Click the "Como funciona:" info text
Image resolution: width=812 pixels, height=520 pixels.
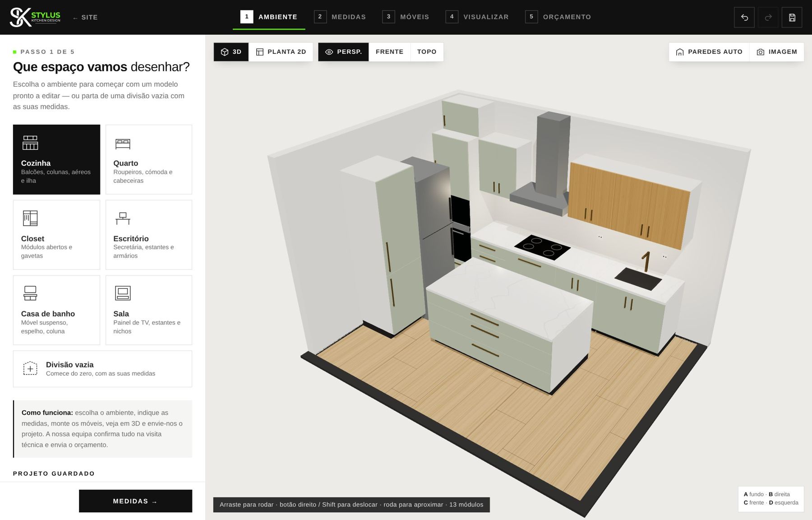[102, 429]
